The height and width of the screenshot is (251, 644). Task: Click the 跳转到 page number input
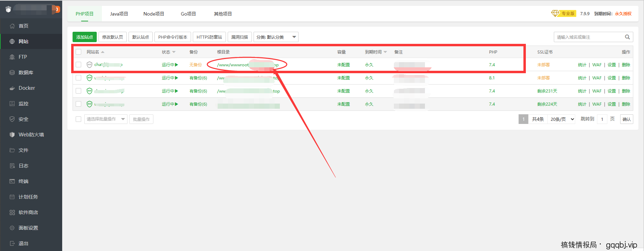(x=602, y=119)
